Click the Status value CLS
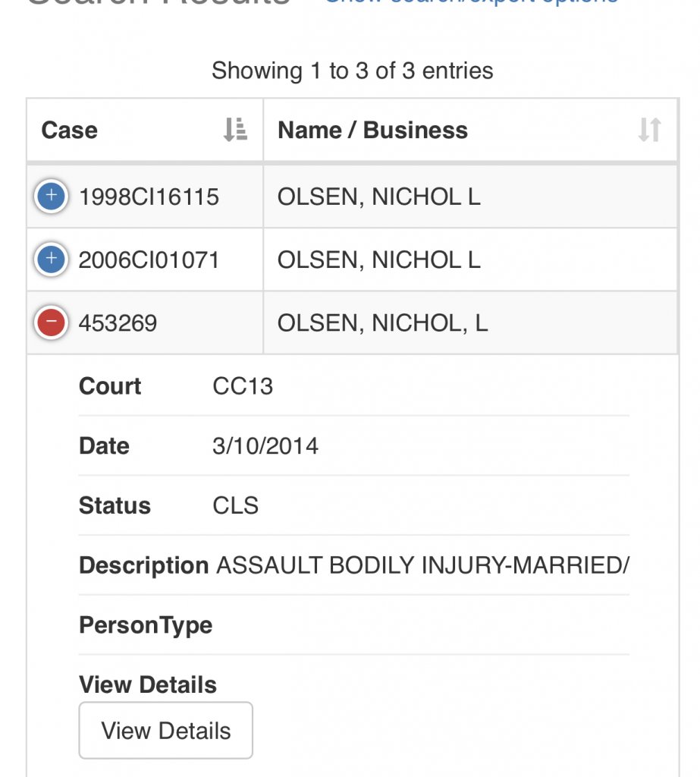 (x=235, y=505)
